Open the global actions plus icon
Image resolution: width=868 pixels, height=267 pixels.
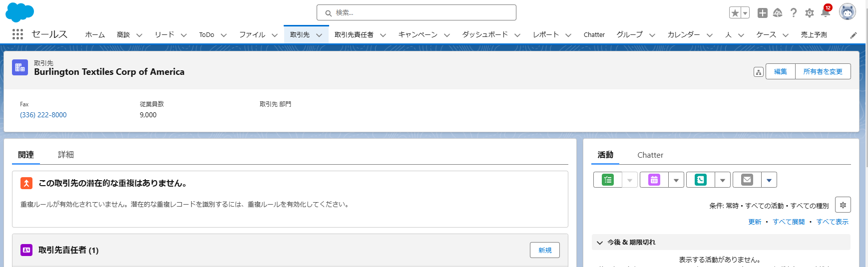[x=762, y=13]
